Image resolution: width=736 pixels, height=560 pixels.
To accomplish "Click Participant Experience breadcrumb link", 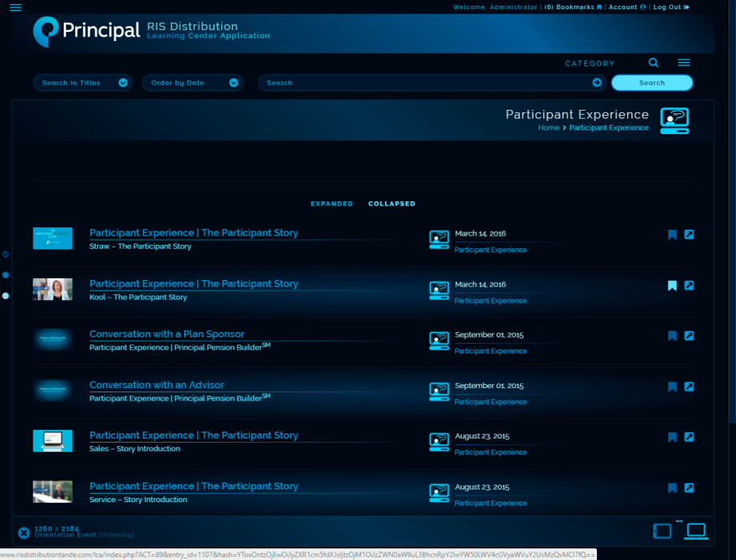I will pyautogui.click(x=609, y=127).
